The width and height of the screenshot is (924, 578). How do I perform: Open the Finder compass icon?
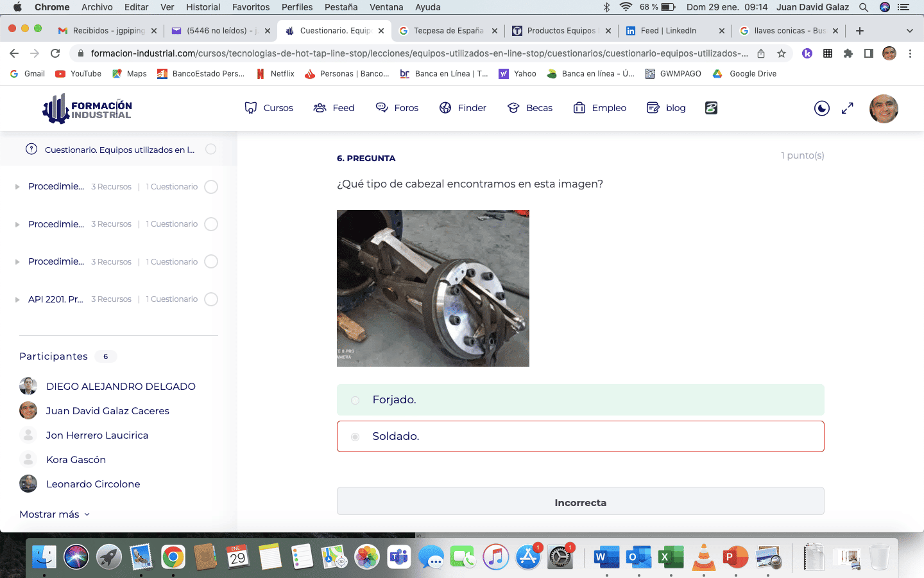point(445,108)
